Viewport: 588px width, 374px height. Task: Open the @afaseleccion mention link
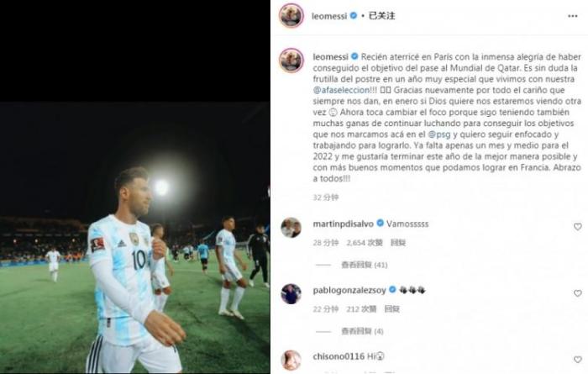click(x=341, y=90)
